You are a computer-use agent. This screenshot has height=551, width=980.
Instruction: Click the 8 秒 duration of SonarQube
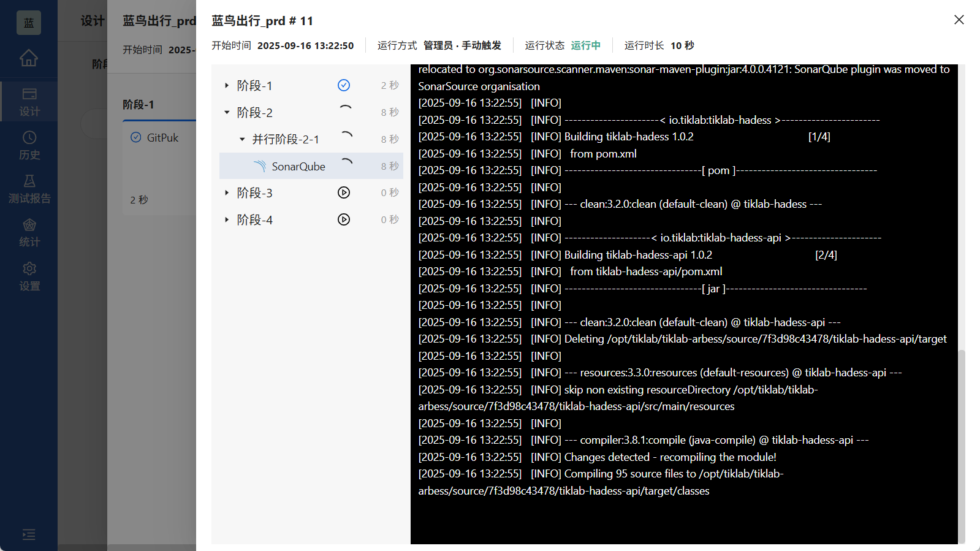pyautogui.click(x=390, y=166)
